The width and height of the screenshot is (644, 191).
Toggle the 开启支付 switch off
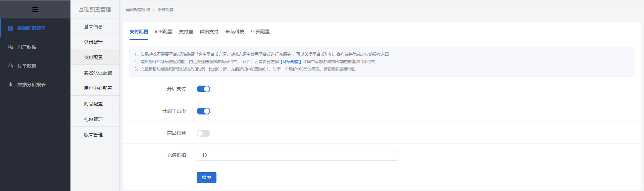[x=203, y=89]
